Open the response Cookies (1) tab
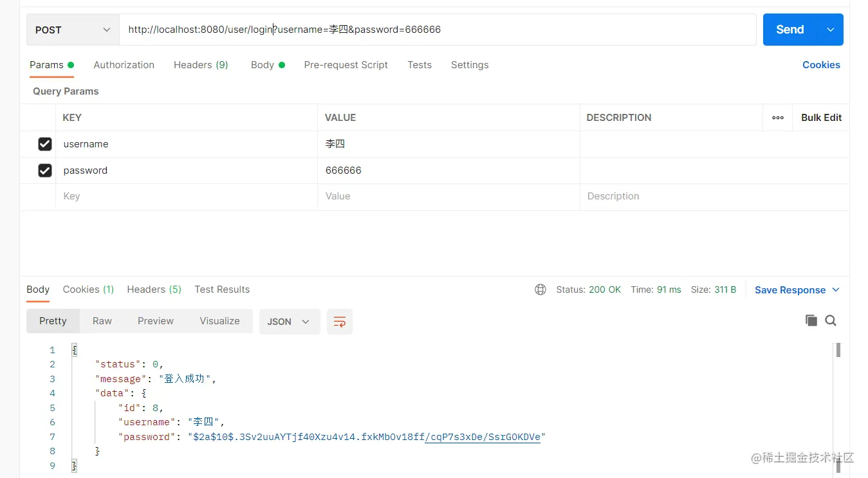Viewport: 868px width, 478px height. pyautogui.click(x=88, y=290)
